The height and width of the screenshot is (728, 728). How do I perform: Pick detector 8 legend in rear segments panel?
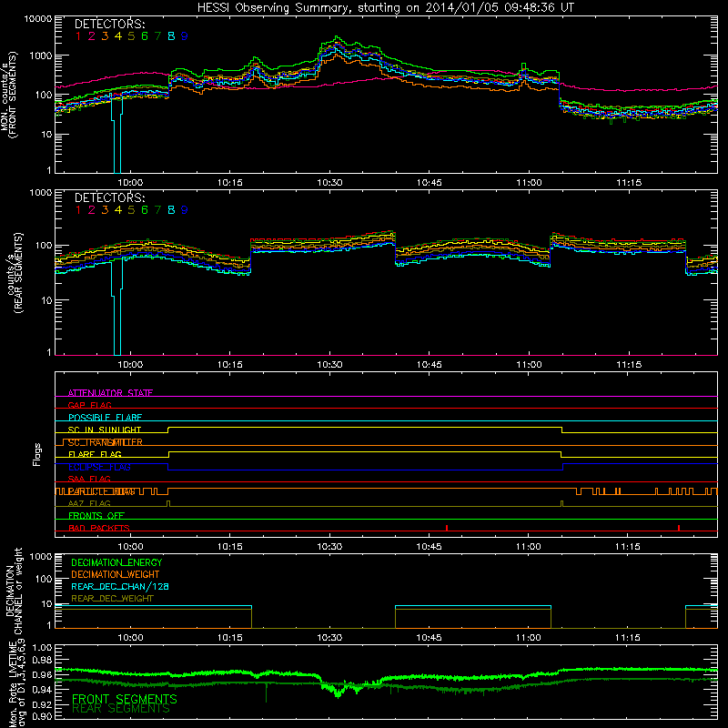click(171, 210)
